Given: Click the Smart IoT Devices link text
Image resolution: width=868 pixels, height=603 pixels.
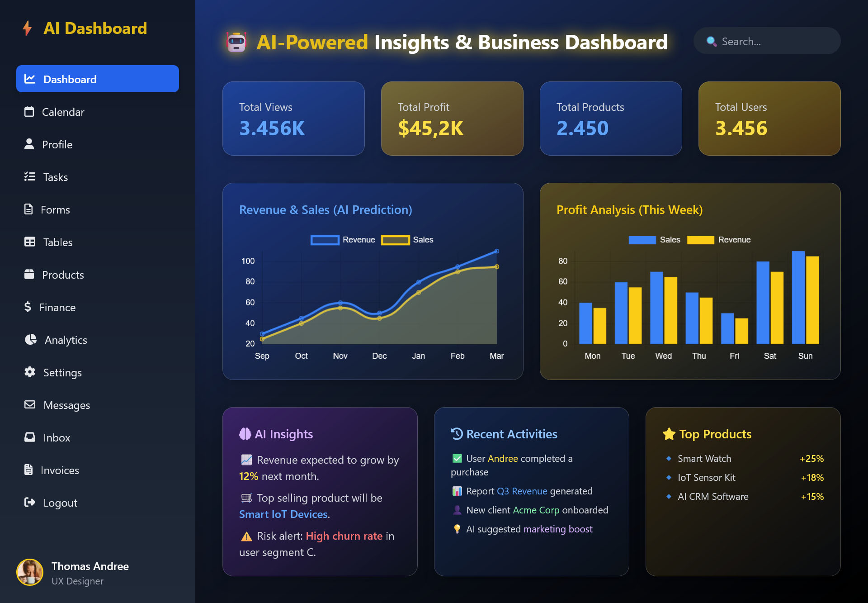Looking at the screenshot, I should tap(283, 514).
